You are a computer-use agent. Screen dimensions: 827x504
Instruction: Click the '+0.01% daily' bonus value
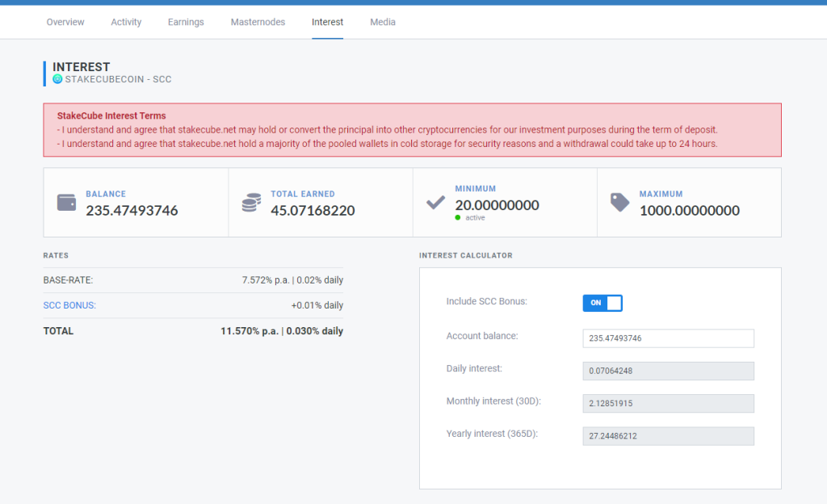point(317,305)
